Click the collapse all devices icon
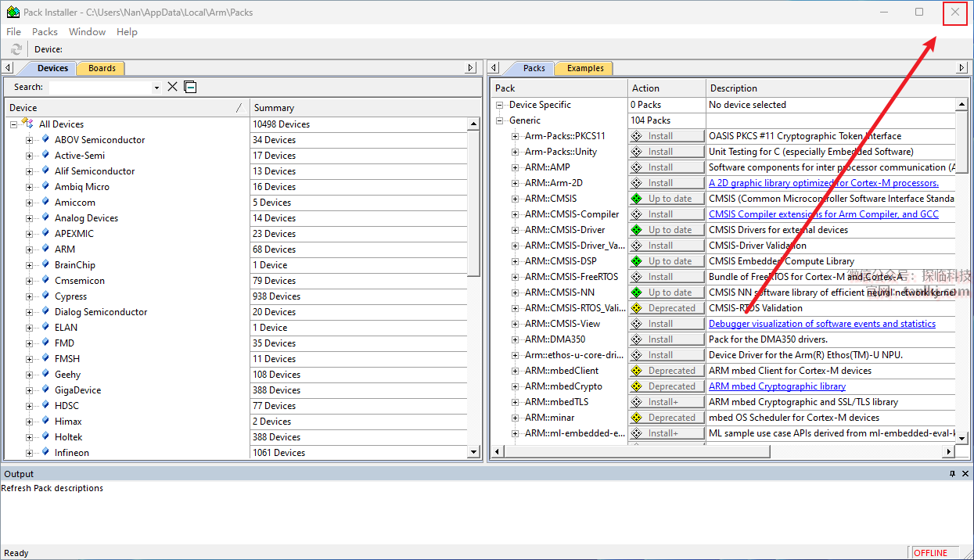The height and width of the screenshot is (560, 974). 190,87
